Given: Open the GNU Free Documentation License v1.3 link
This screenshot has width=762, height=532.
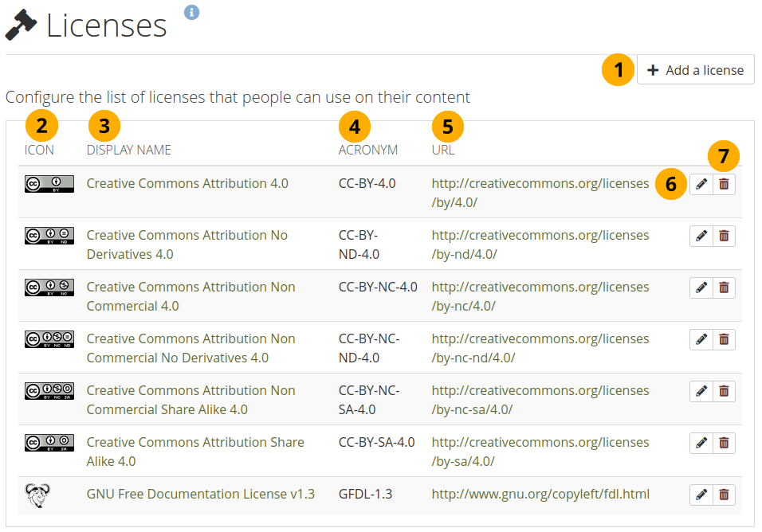Looking at the screenshot, I should click(x=200, y=494).
